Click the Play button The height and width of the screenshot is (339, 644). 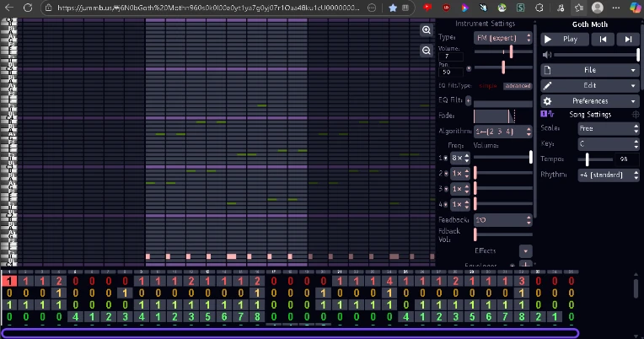[564, 40]
